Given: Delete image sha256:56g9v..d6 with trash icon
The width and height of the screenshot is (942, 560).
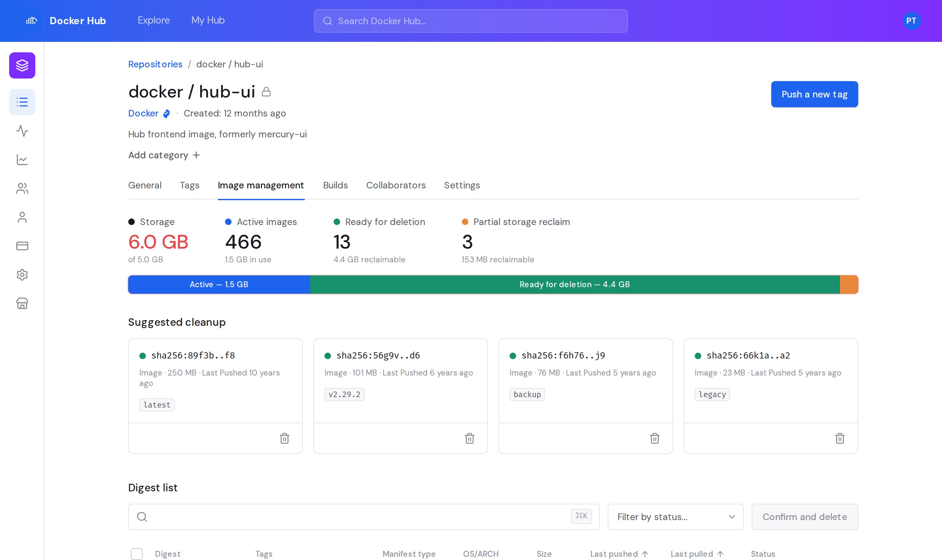Looking at the screenshot, I should click(x=470, y=438).
